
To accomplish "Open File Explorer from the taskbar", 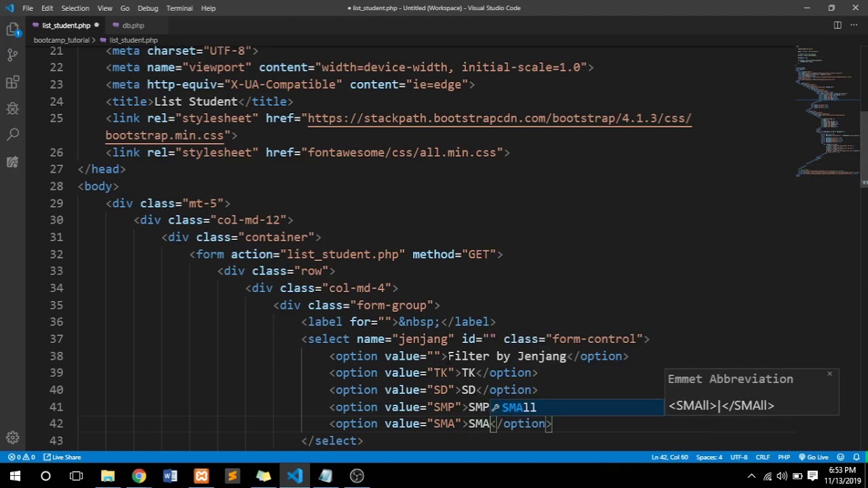I will tap(108, 476).
